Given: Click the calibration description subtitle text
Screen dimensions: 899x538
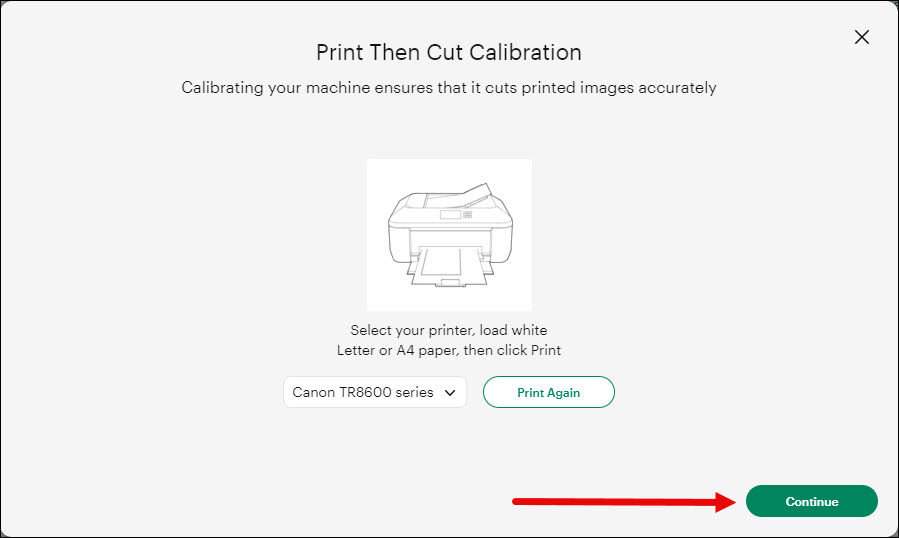Looking at the screenshot, I should [x=449, y=88].
